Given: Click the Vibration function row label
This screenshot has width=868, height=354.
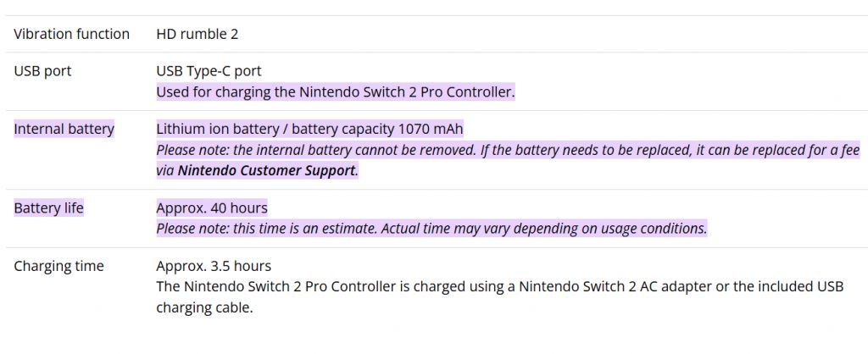Looking at the screenshot, I should coord(71,34).
